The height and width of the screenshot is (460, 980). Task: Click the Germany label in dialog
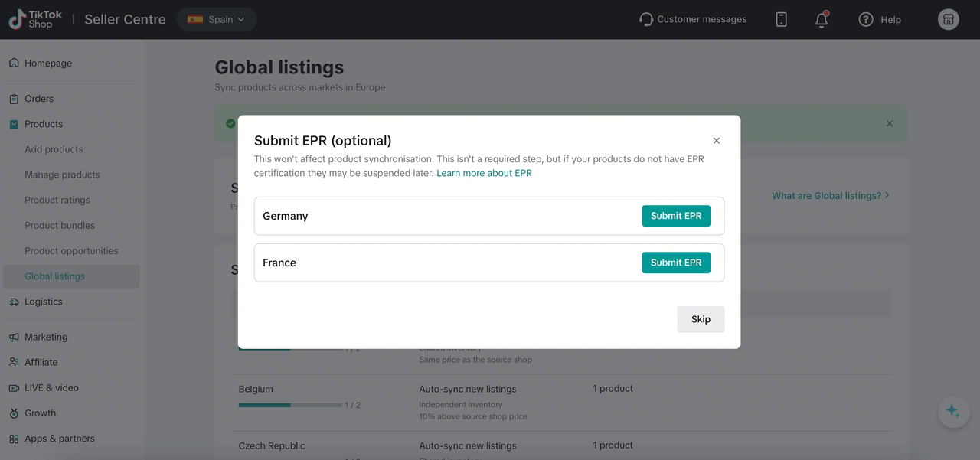286,216
